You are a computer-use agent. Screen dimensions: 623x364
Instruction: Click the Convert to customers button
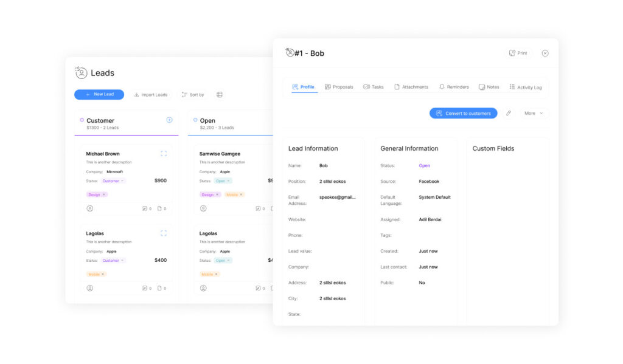pyautogui.click(x=463, y=114)
